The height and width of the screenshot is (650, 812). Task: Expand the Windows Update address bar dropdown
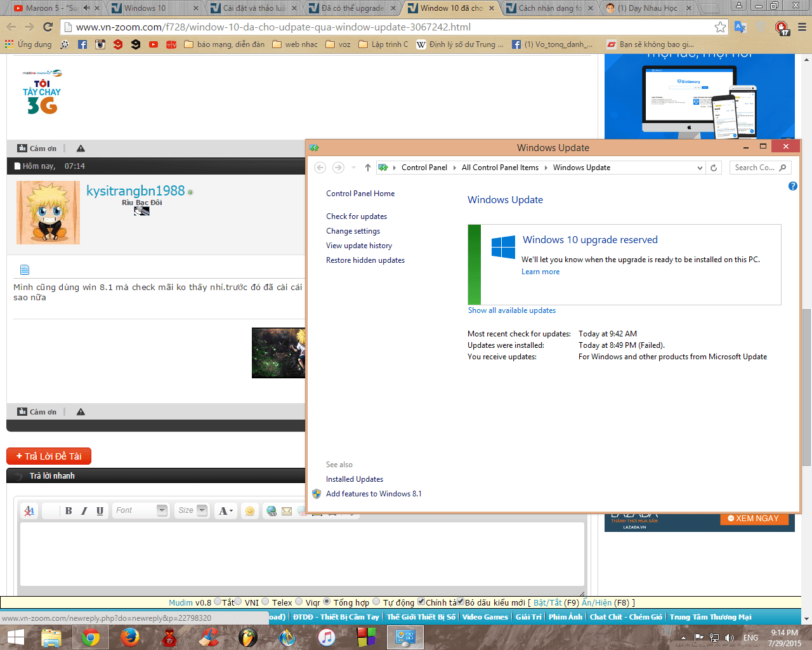click(x=700, y=168)
